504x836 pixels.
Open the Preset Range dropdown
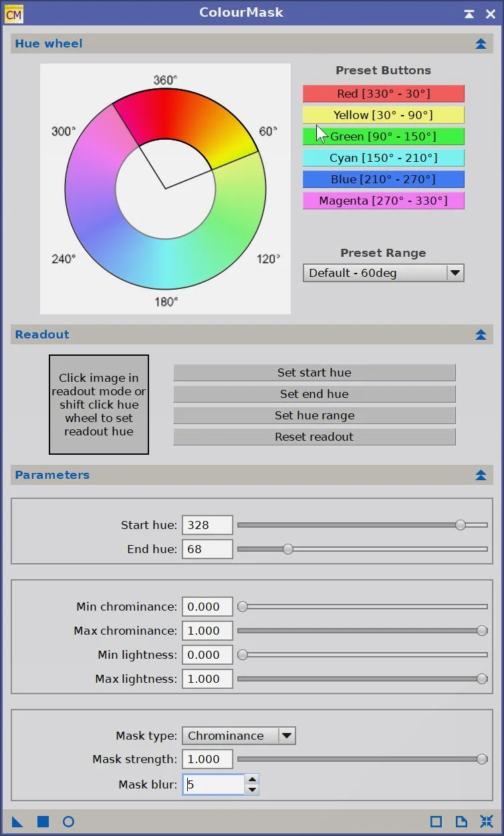pos(384,273)
